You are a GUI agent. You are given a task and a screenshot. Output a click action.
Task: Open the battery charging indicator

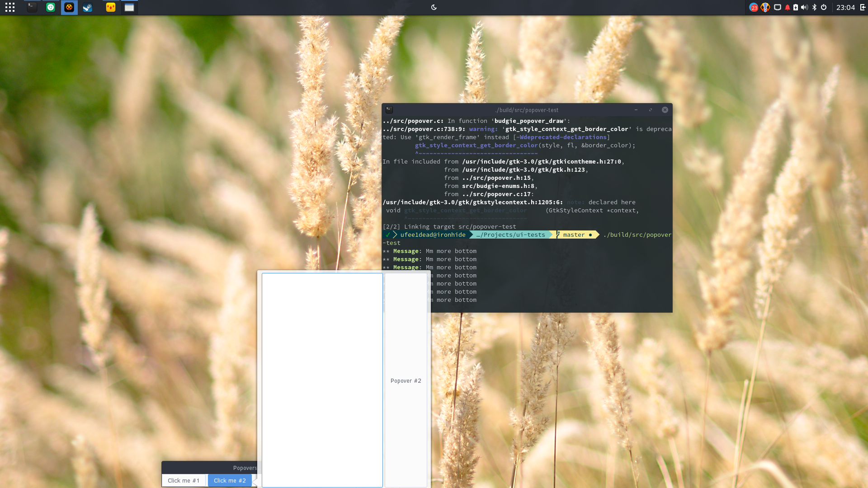(796, 7)
